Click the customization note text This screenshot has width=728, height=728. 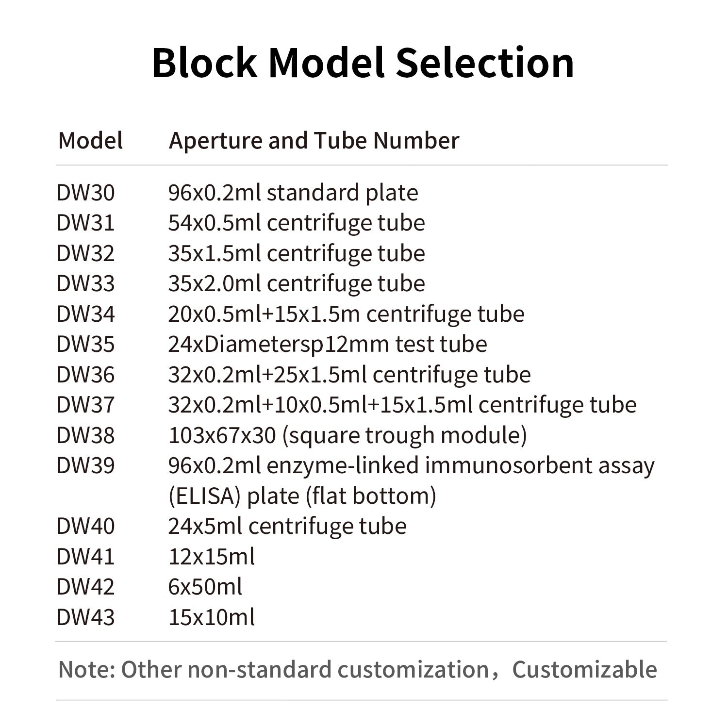tap(358, 670)
